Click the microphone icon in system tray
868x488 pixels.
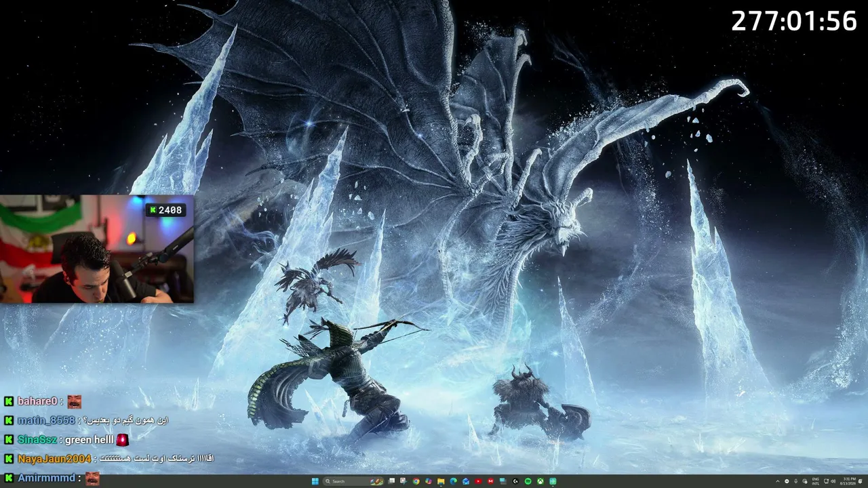tap(795, 481)
